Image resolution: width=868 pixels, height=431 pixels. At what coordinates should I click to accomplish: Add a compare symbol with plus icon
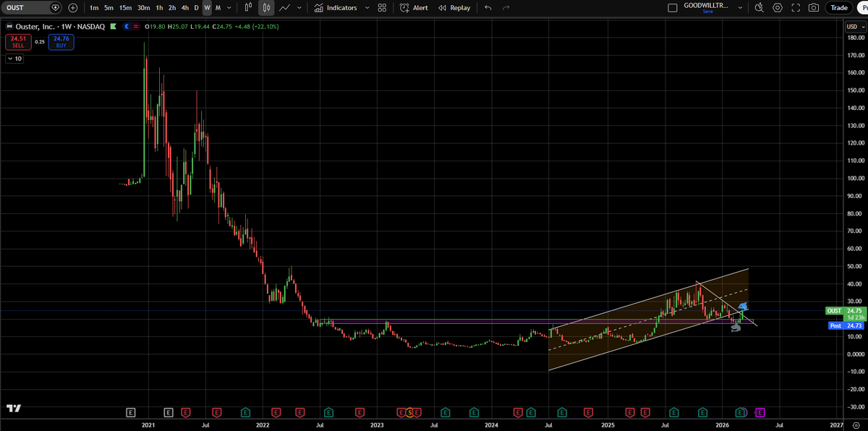pyautogui.click(x=73, y=8)
